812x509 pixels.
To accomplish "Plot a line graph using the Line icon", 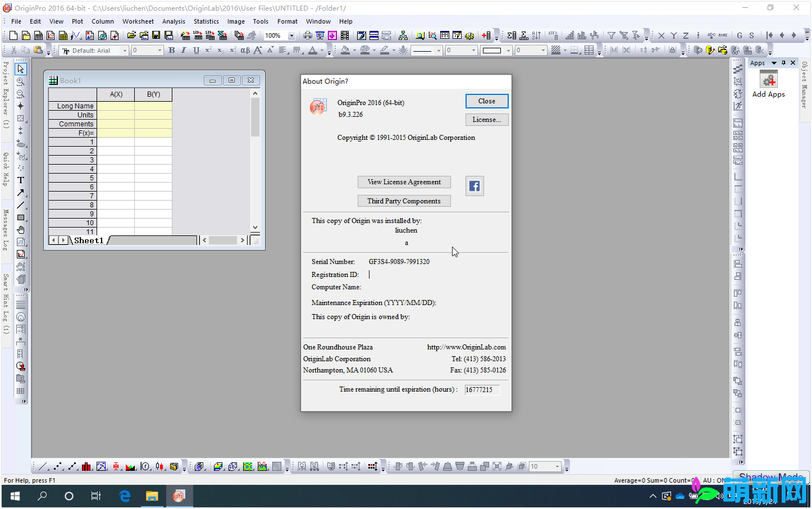I will point(43,466).
